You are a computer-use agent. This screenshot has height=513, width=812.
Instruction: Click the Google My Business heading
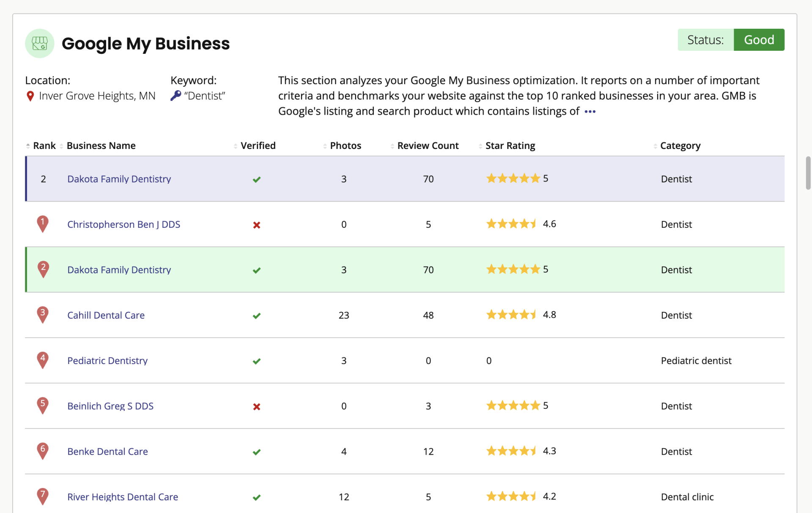point(145,44)
